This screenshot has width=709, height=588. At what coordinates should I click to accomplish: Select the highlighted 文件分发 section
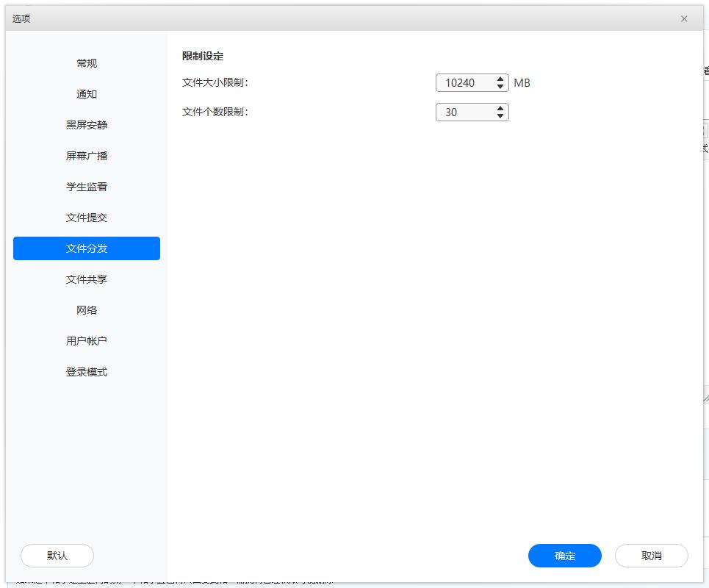(x=86, y=248)
